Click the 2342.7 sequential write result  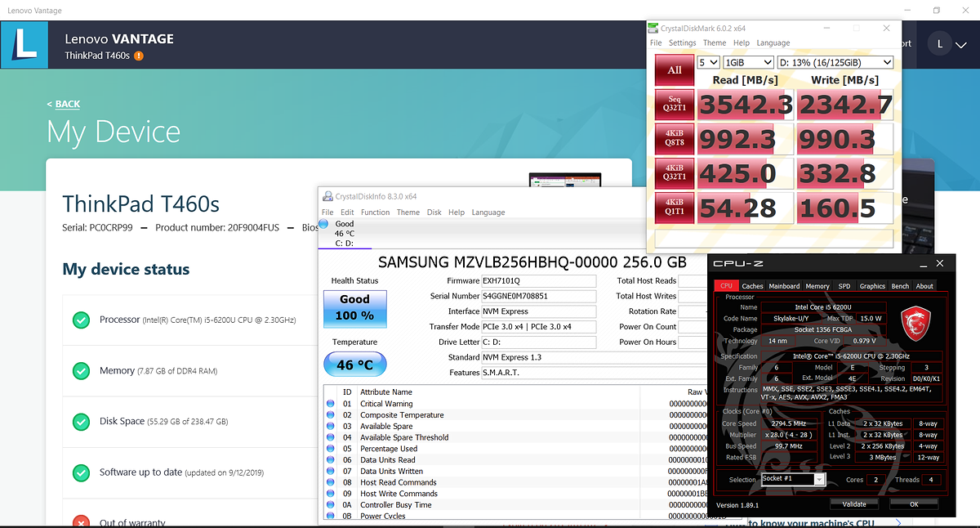(x=844, y=105)
